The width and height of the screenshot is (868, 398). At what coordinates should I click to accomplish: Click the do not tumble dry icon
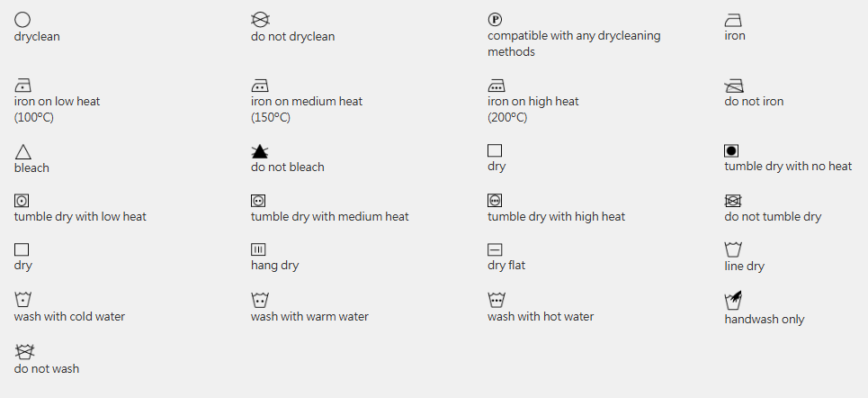[x=732, y=201]
